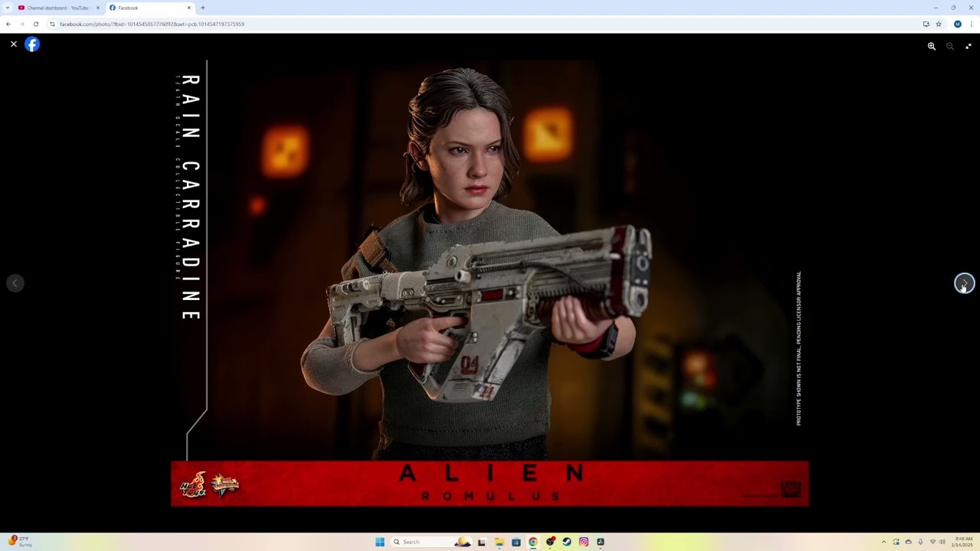Expand the tab search dropdown
This screenshot has width=980, height=551.
[7, 8]
